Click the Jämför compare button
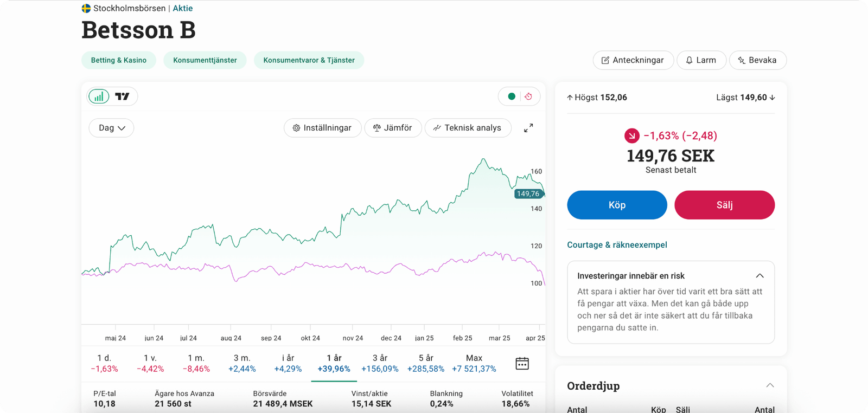The width and height of the screenshot is (868, 413). (393, 128)
